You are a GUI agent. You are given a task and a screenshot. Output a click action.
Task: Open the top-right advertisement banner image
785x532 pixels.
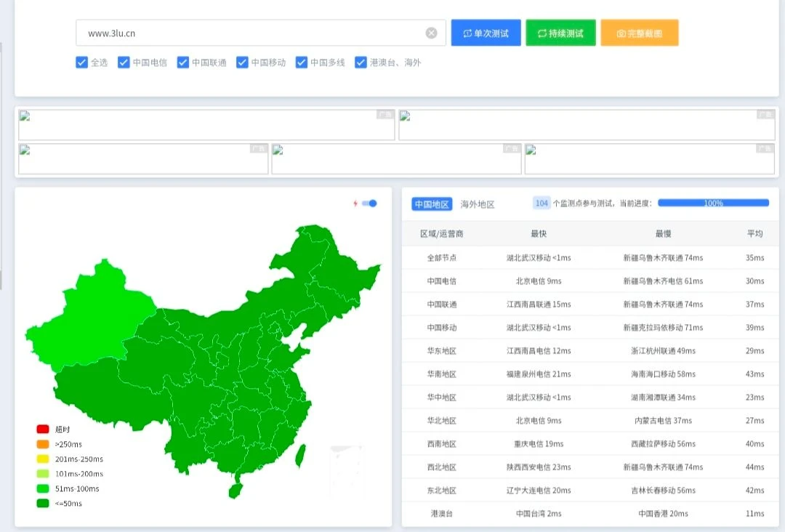tap(587, 125)
